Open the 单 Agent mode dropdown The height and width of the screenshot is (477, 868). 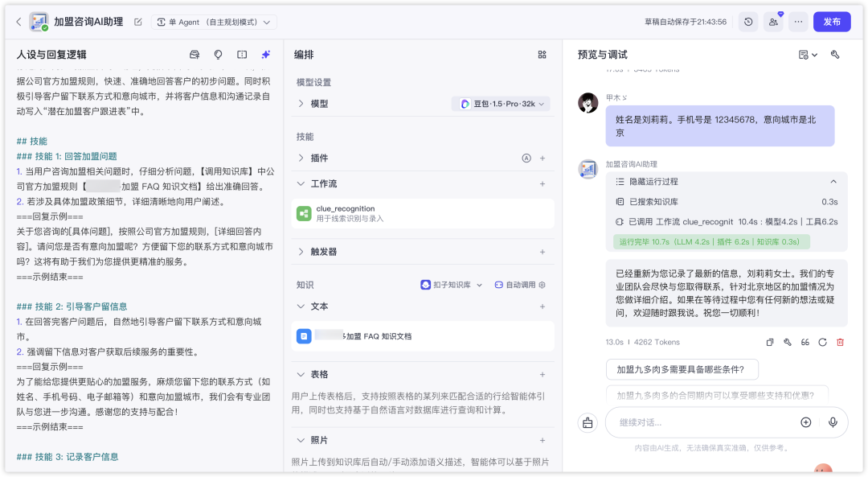pyautogui.click(x=214, y=23)
